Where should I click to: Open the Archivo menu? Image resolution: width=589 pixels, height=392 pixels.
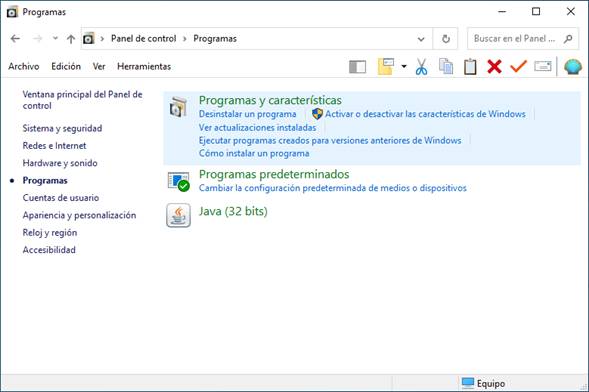(x=24, y=66)
